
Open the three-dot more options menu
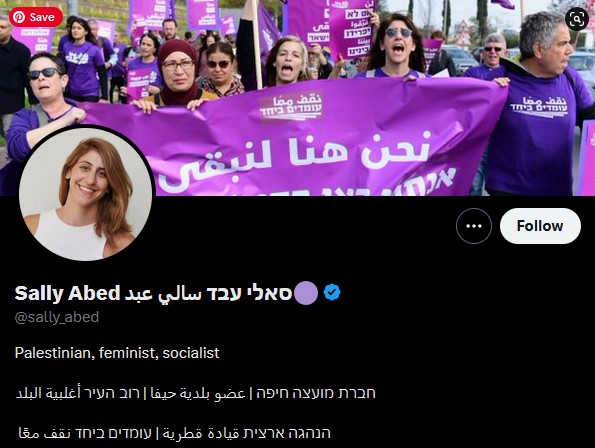[x=474, y=226]
